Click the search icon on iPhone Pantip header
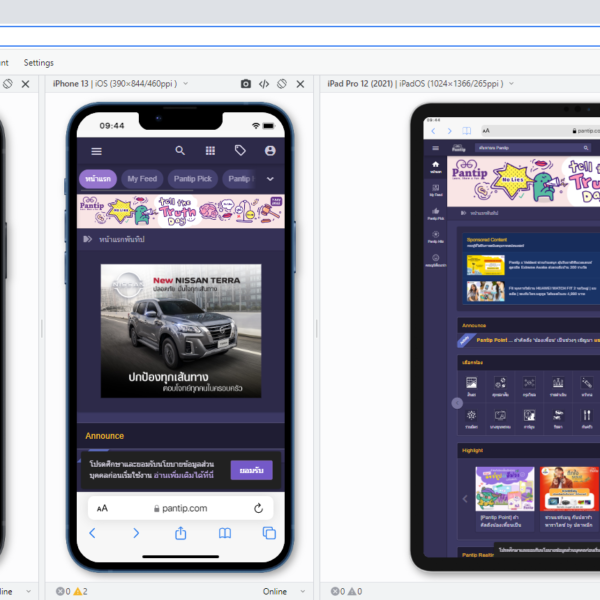The width and height of the screenshot is (600, 600). [180, 150]
